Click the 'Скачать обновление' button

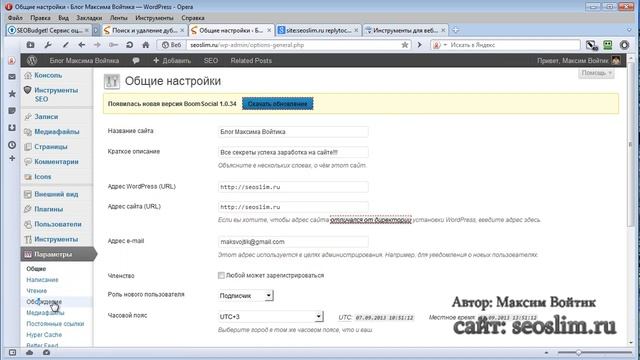[x=278, y=104]
